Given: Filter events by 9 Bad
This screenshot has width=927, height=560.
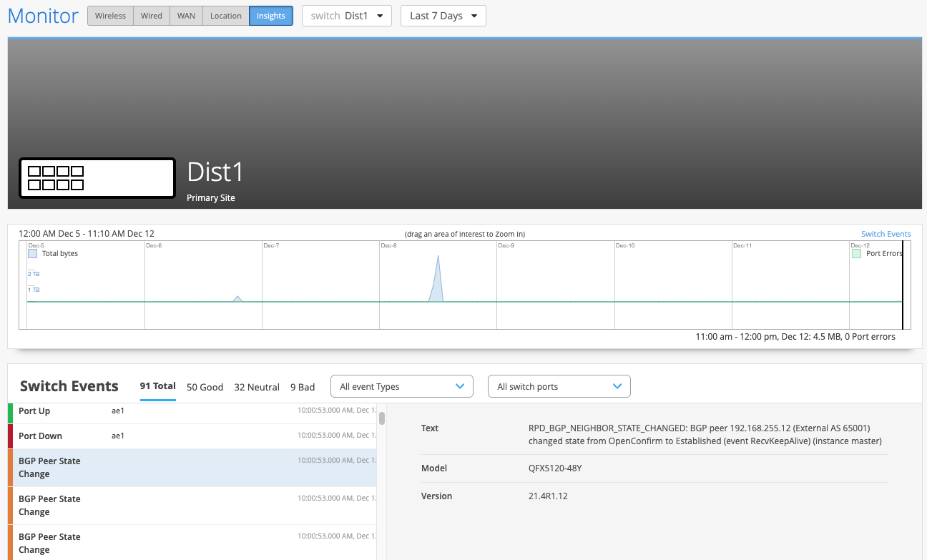Looking at the screenshot, I should (303, 387).
